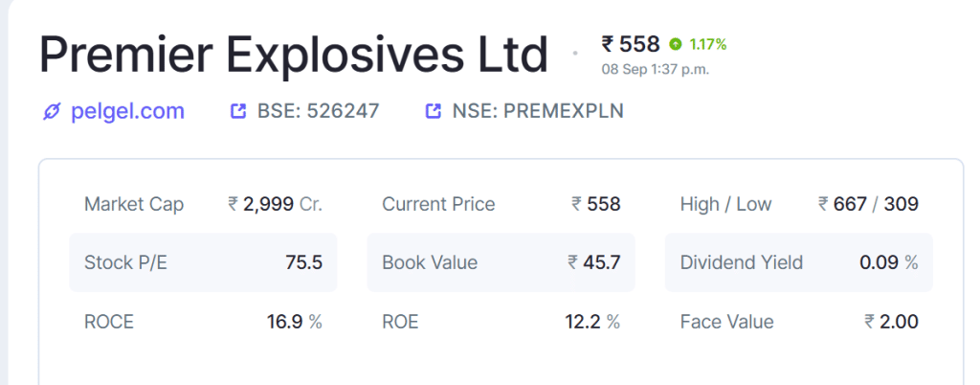Select the Market Cap ratio row
The width and height of the screenshot is (980, 385).
coord(203,204)
